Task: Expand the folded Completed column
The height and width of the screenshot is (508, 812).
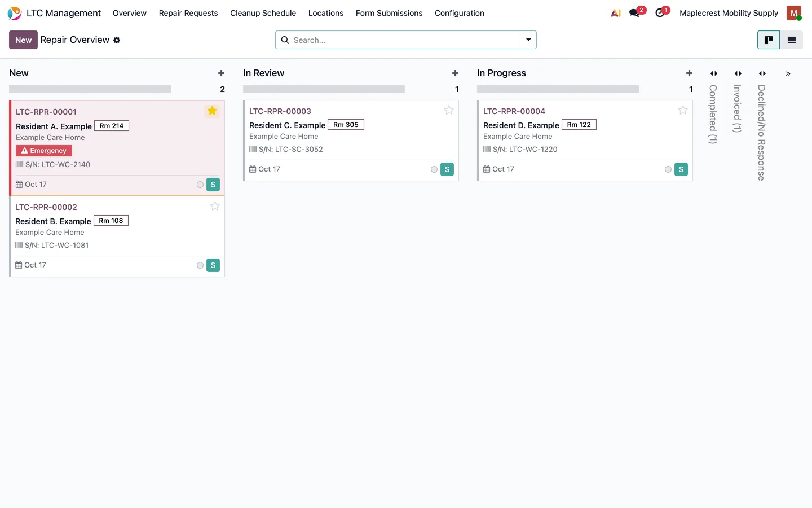Action: pyautogui.click(x=714, y=73)
